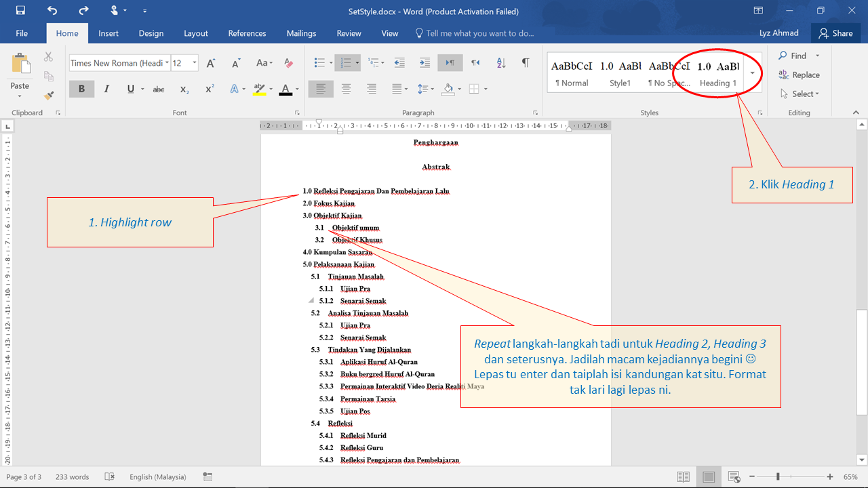Click the strikethrough icon
Image resolution: width=868 pixels, height=488 pixels.
coord(158,89)
